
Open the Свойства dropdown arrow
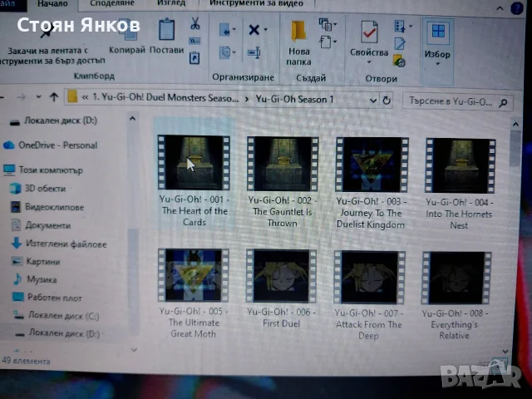(x=369, y=62)
